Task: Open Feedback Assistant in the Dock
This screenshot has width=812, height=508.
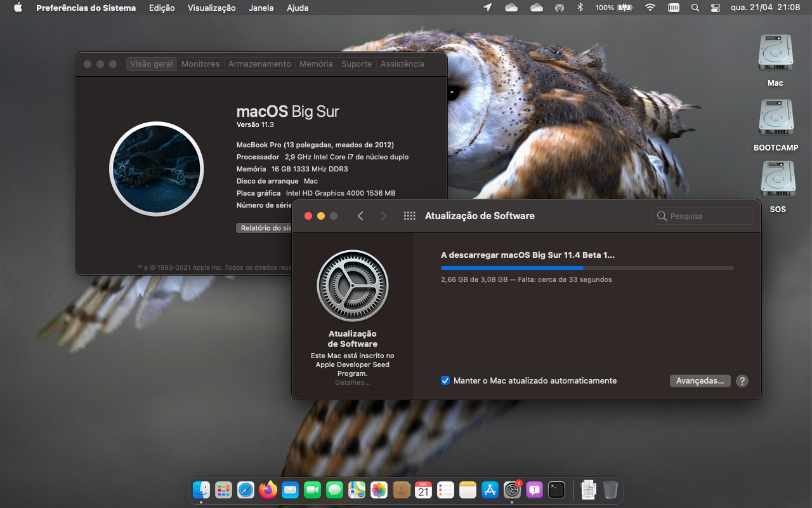Action: [534, 490]
